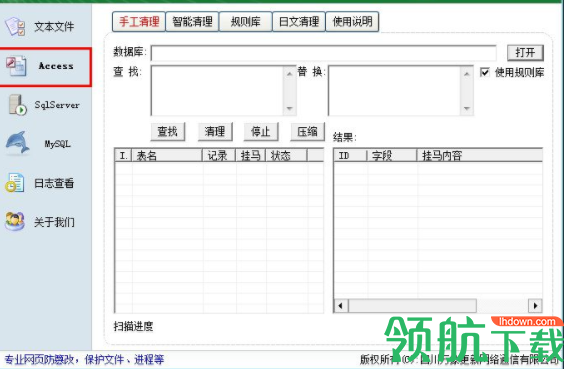Sort by the 记录 column header
The height and width of the screenshot is (369, 564).
coord(219,155)
